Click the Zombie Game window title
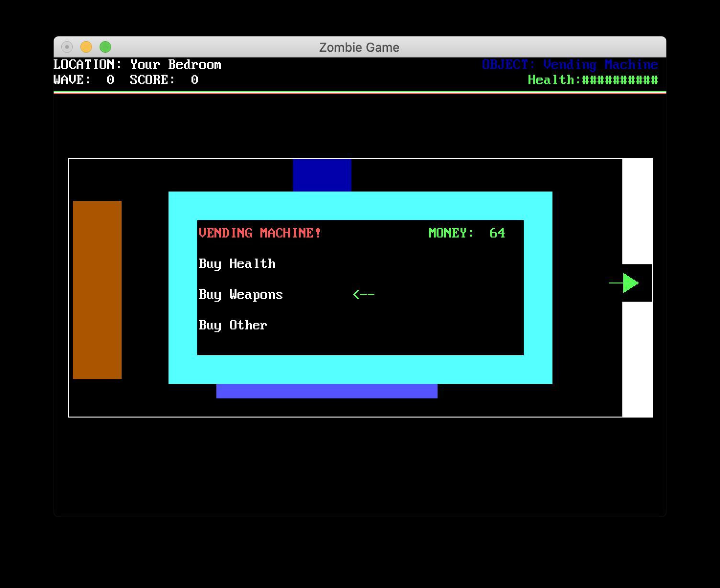This screenshot has width=720, height=588. pos(360,47)
